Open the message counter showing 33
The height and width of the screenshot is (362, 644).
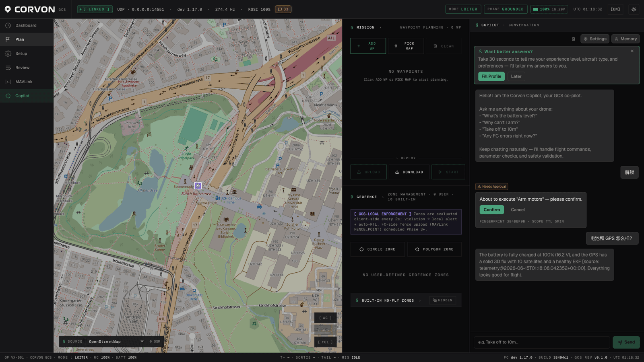pos(283,9)
